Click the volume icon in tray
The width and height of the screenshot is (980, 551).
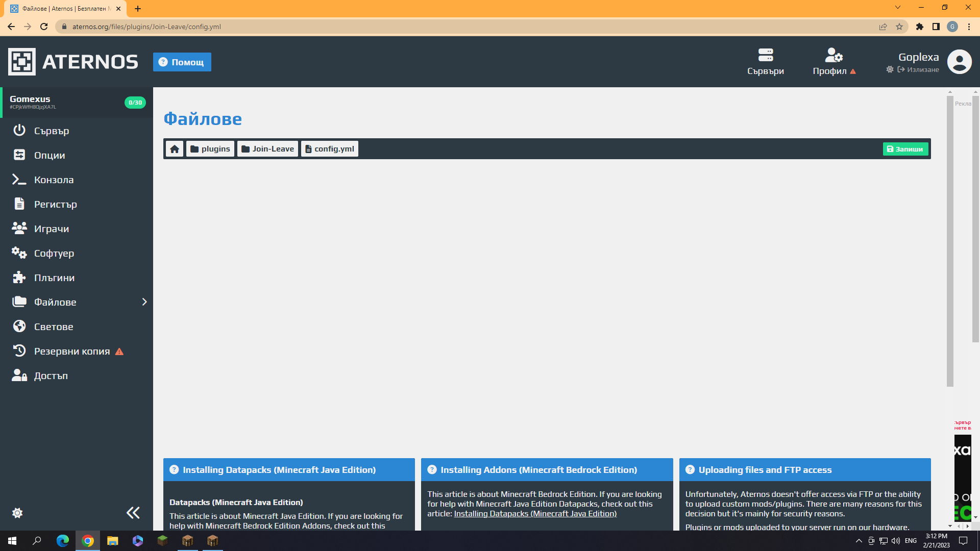[896, 541]
